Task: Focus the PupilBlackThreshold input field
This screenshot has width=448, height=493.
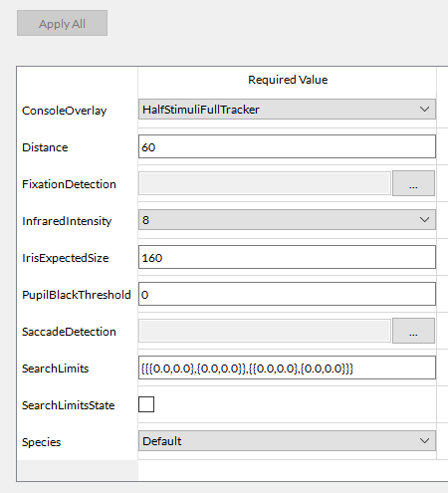Action: [287, 294]
